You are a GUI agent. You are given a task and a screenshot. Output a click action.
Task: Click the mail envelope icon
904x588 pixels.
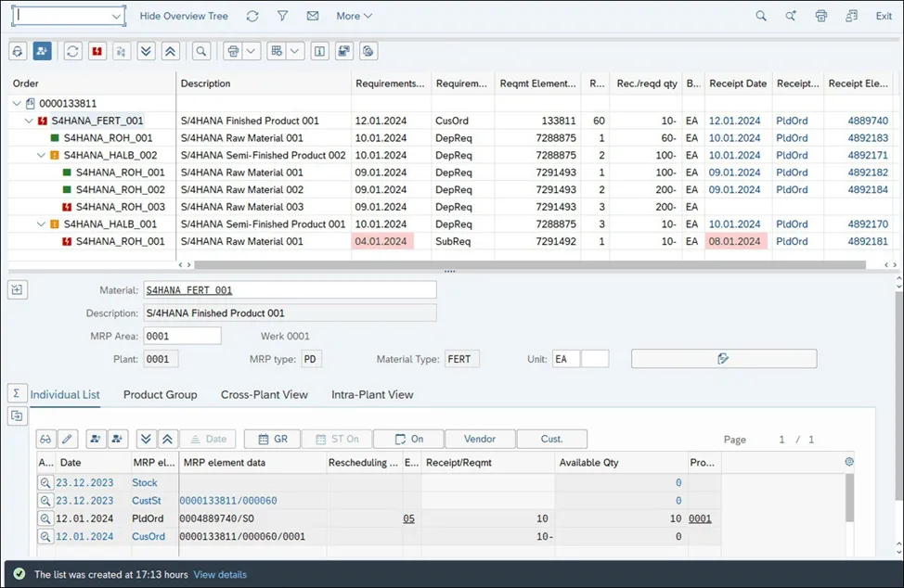pyautogui.click(x=313, y=16)
